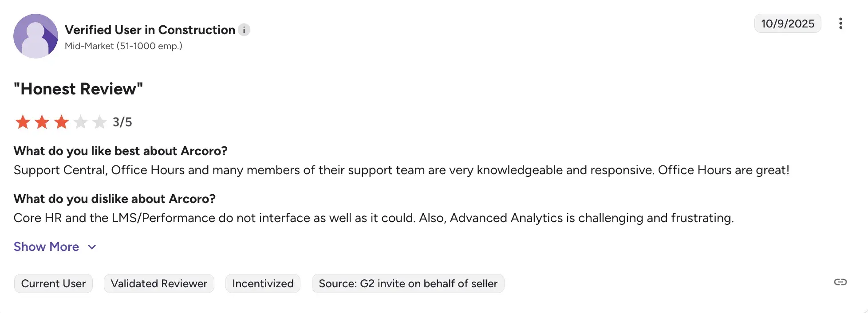
Task: Open the Verified User in Construction profile
Action: [150, 30]
